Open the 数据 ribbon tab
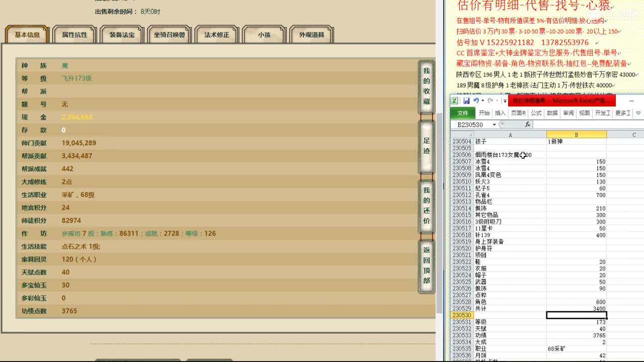Viewport: 644px width, 362px height. point(552,113)
